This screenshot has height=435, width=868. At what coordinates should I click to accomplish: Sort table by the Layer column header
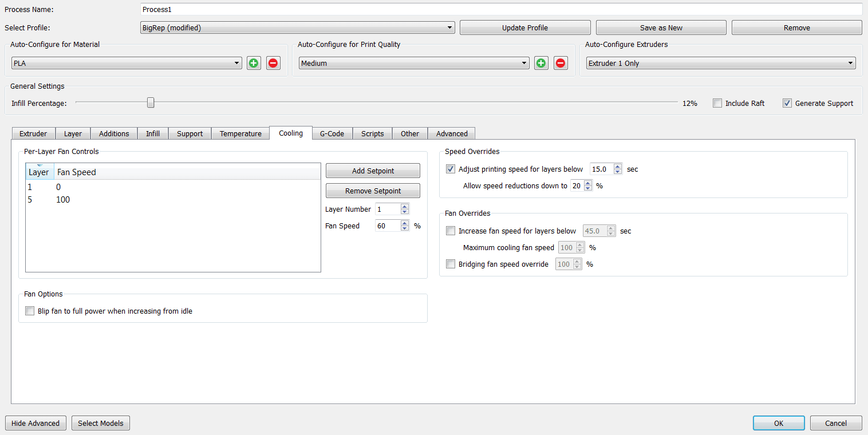(39, 172)
